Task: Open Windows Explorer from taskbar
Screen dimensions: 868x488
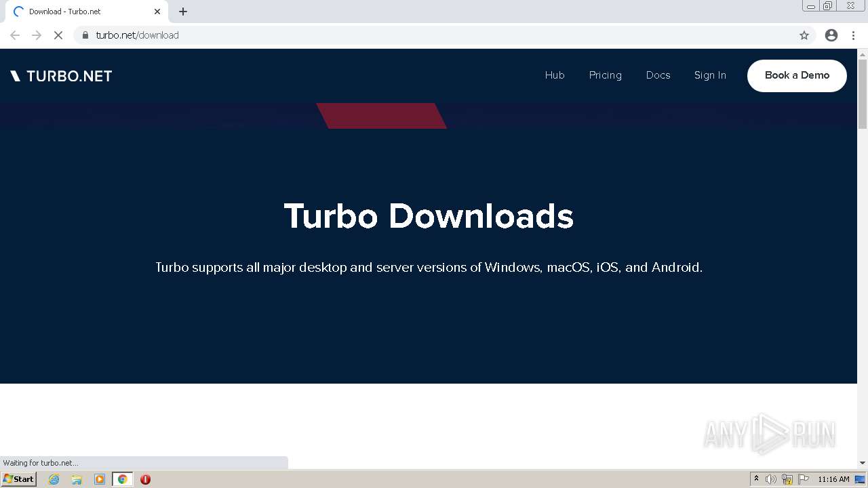Action: click(x=77, y=479)
